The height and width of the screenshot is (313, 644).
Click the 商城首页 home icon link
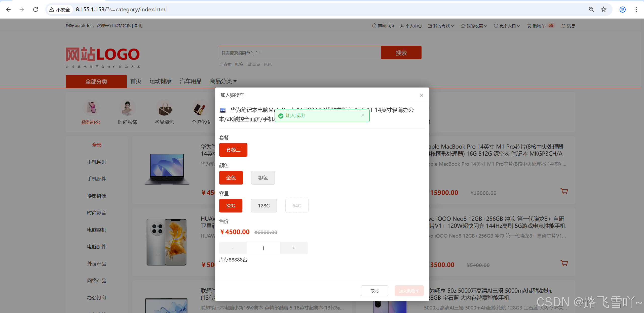click(x=374, y=26)
